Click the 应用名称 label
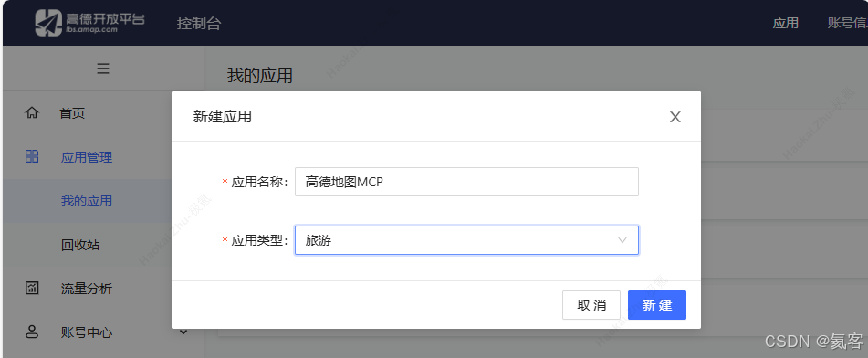Image resolution: width=868 pixels, height=358 pixels. tap(259, 183)
